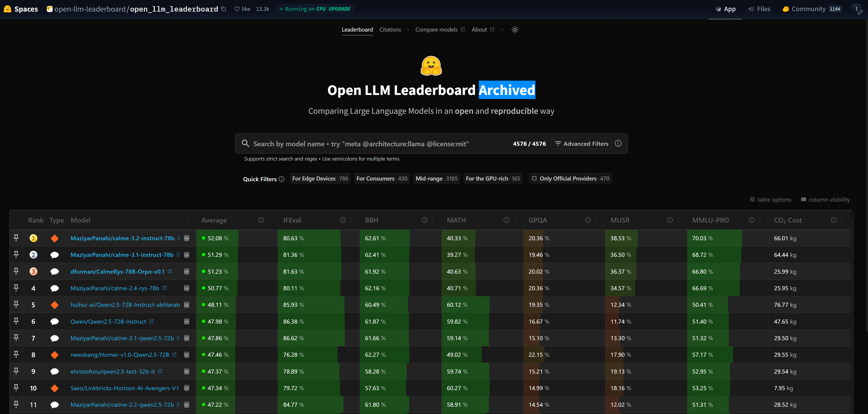Expand Advanced Filters panel
This screenshot has height=414, width=868.
click(581, 144)
